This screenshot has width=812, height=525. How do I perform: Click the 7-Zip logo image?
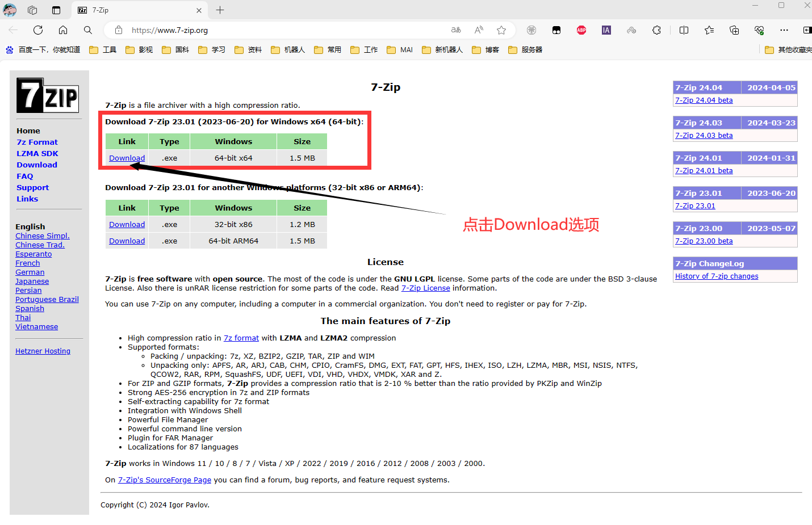(x=48, y=95)
